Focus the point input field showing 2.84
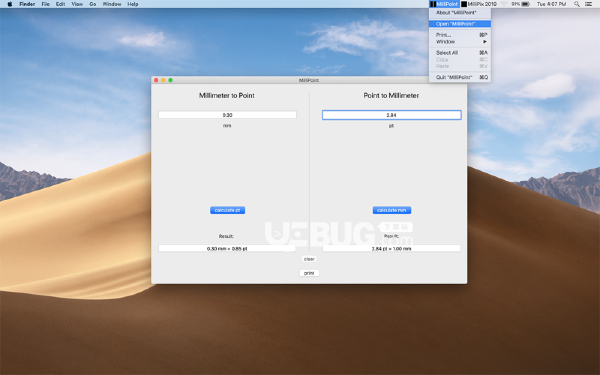Screen dimensions: 600x375 click(x=391, y=115)
